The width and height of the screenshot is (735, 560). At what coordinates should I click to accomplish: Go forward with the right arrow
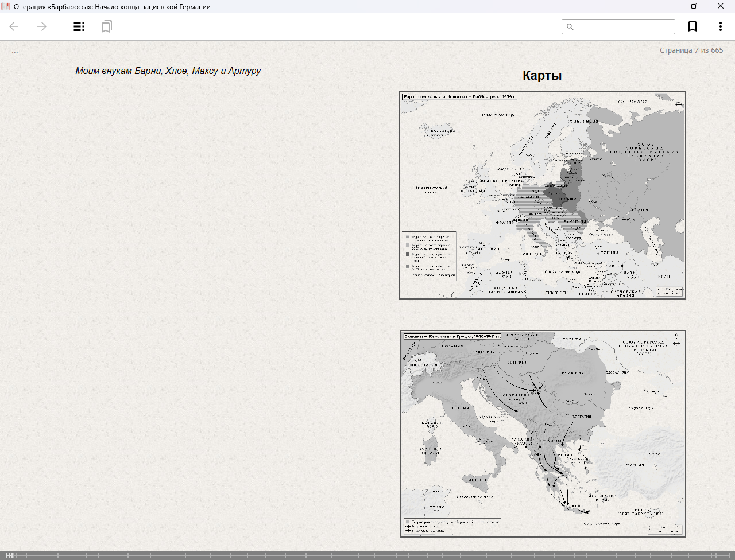[42, 26]
